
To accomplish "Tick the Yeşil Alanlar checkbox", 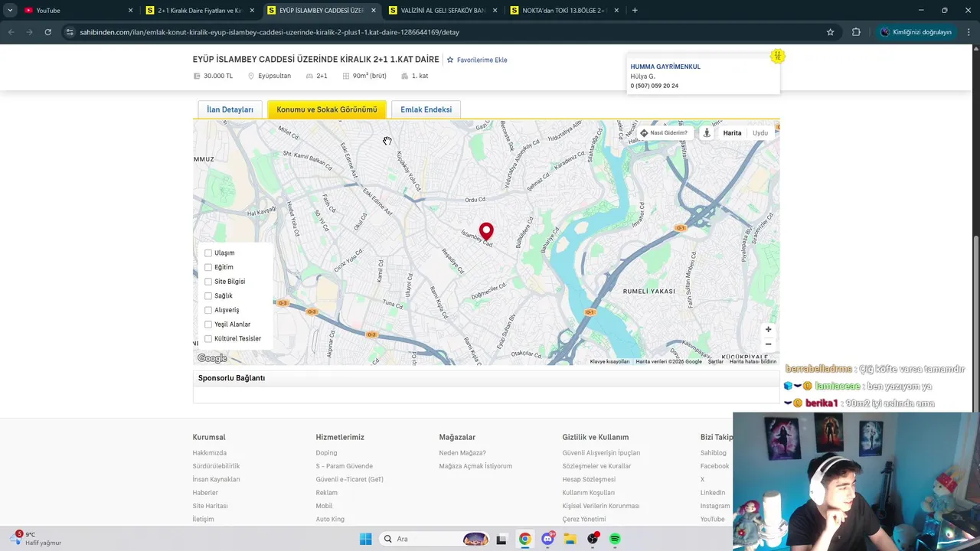I will 208,324.
